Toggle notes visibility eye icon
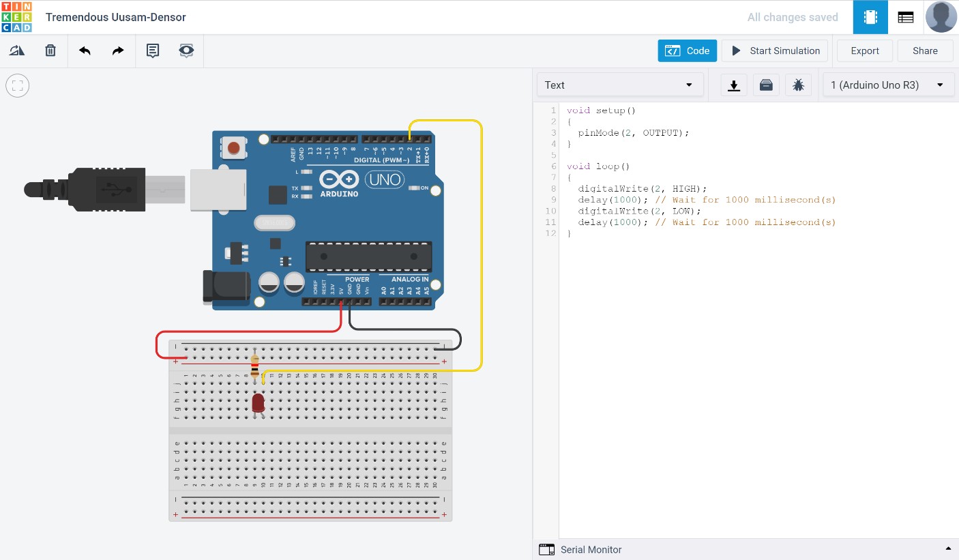This screenshot has width=959, height=560. (186, 50)
